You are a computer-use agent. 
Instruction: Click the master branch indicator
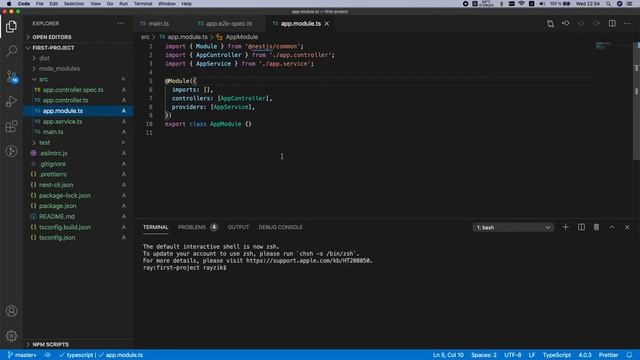coord(22,355)
